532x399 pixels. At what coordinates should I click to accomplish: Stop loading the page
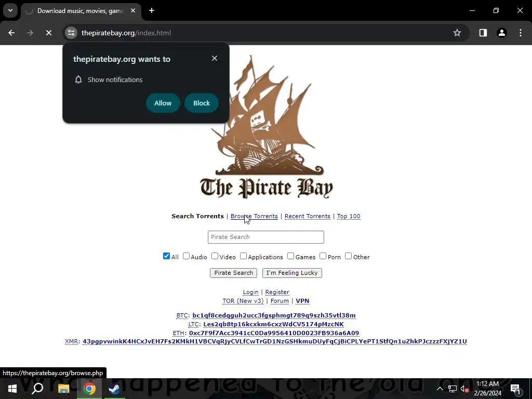(x=49, y=33)
